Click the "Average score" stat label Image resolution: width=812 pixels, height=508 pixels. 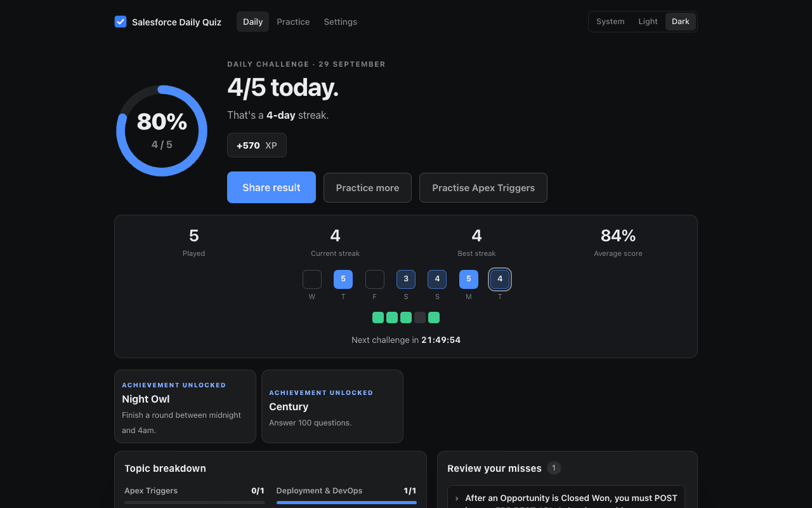click(618, 253)
